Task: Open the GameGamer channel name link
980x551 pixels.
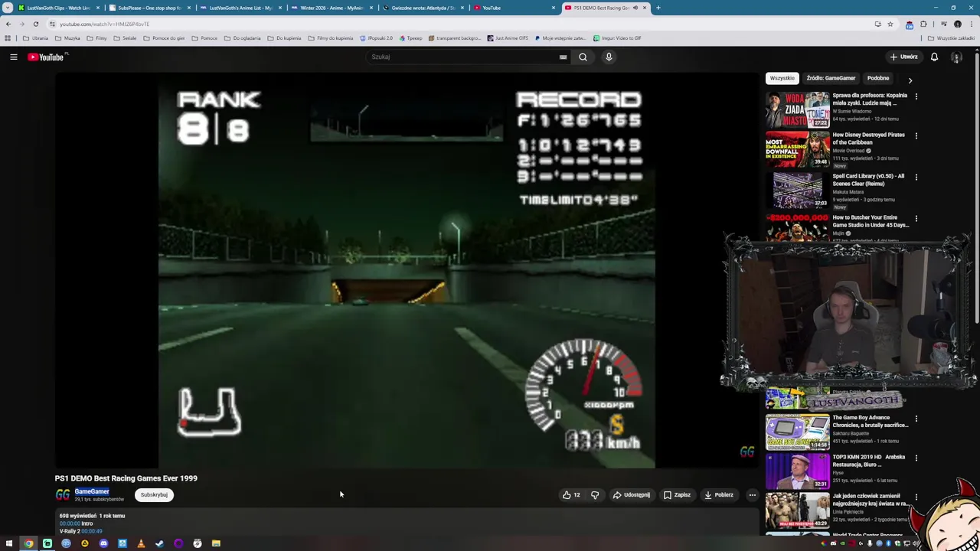Action: click(92, 491)
